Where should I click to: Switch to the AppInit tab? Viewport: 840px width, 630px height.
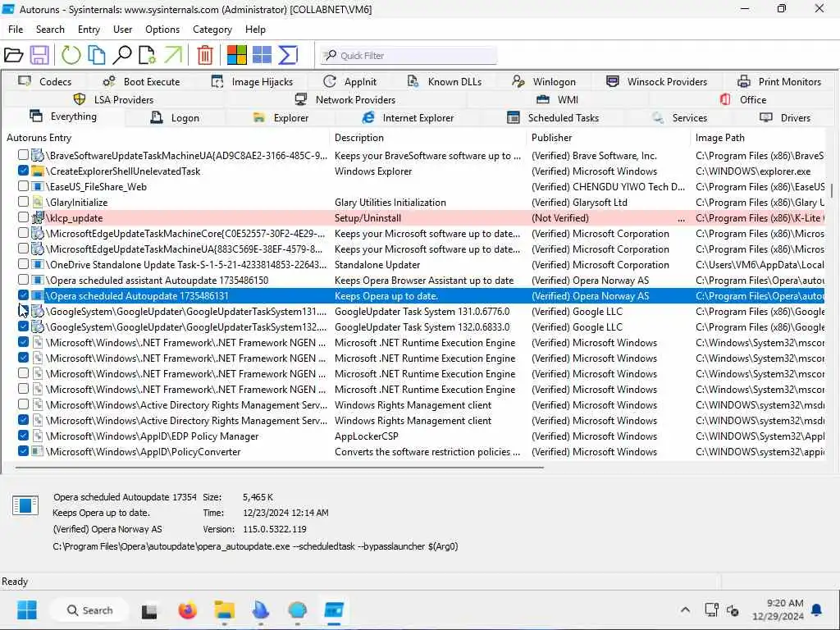(x=350, y=81)
